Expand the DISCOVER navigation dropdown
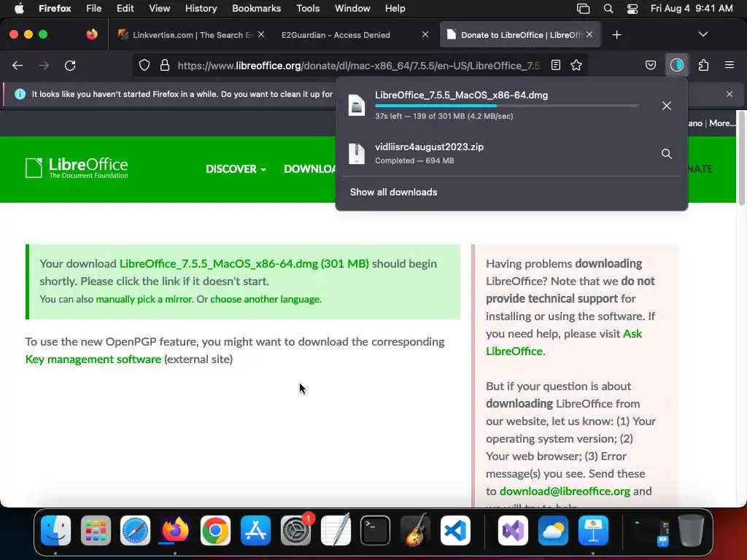 click(x=236, y=169)
